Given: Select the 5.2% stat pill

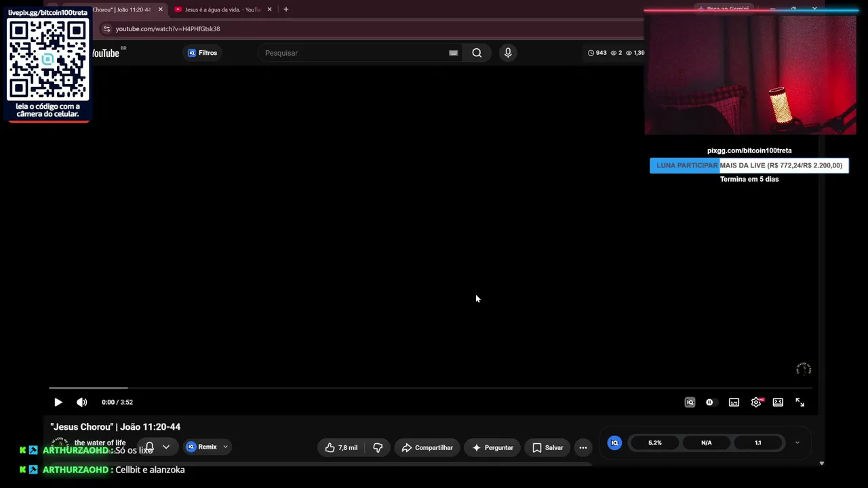Looking at the screenshot, I should coord(655,443).
